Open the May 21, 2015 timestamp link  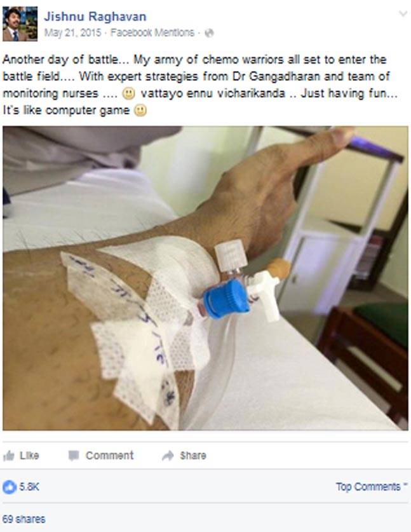72,32
